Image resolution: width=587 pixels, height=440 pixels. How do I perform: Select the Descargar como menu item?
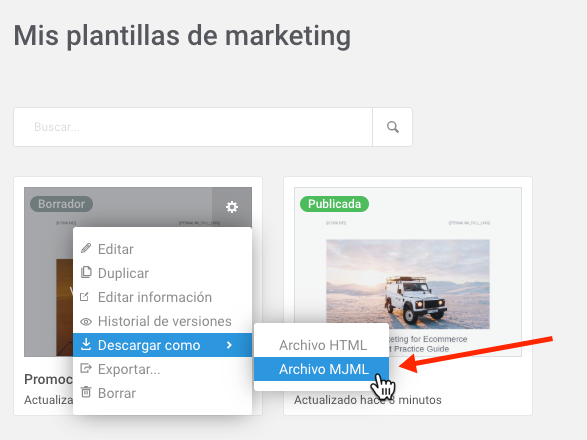pos(162,345)
